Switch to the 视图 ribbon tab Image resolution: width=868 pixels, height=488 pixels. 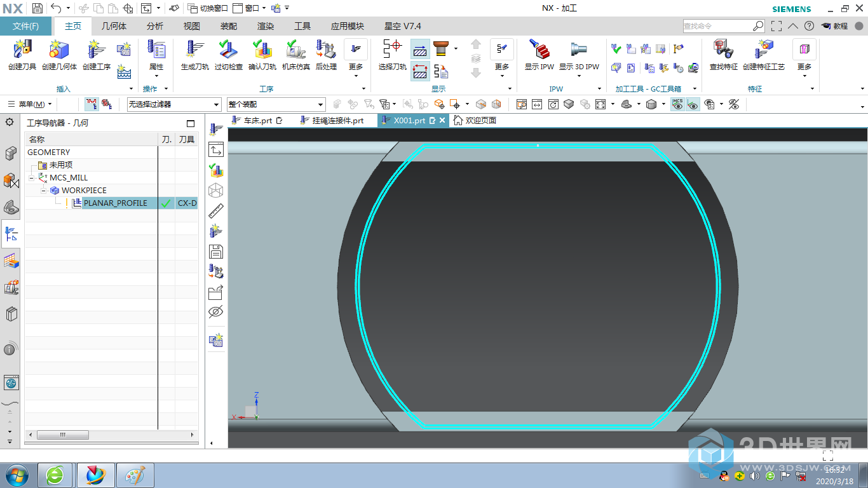(x=192, y=26)
